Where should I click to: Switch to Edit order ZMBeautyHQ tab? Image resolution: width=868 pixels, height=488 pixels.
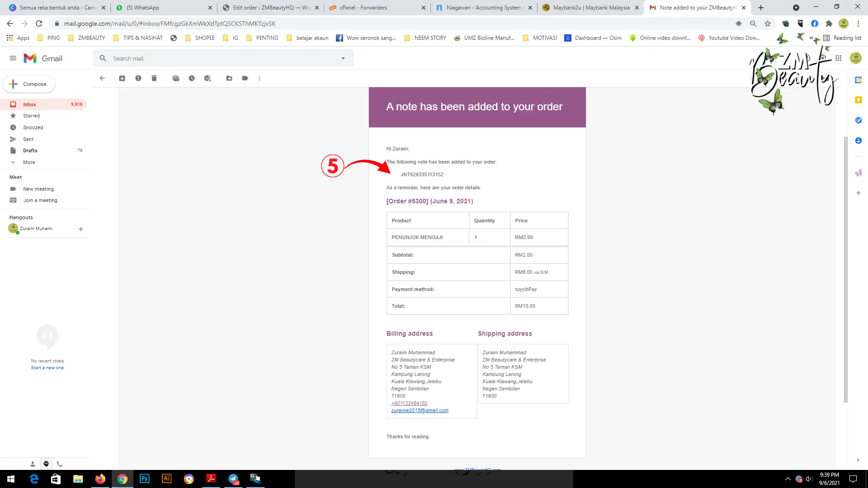pos(270,8)
